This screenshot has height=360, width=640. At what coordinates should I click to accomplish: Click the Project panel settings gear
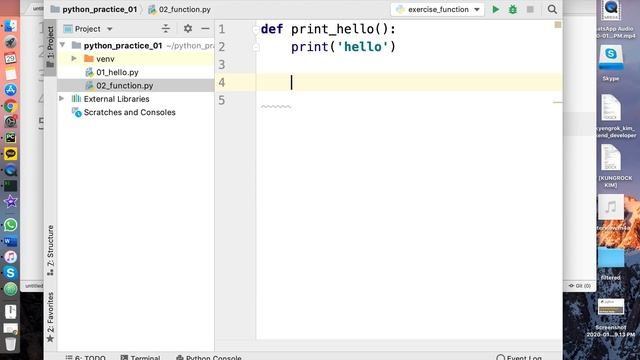tap(187, 29)
